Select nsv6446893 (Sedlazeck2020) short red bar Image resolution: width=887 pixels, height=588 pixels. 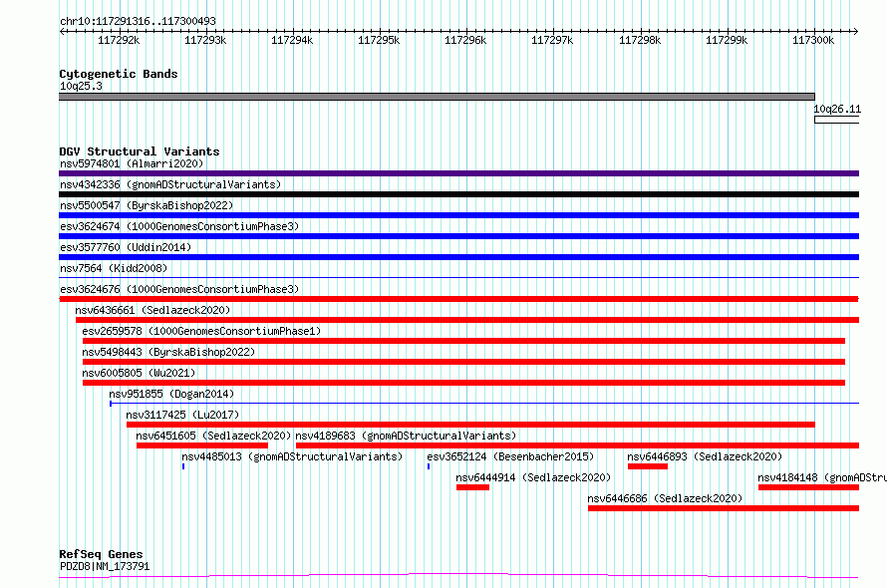(x=648, y=466)
